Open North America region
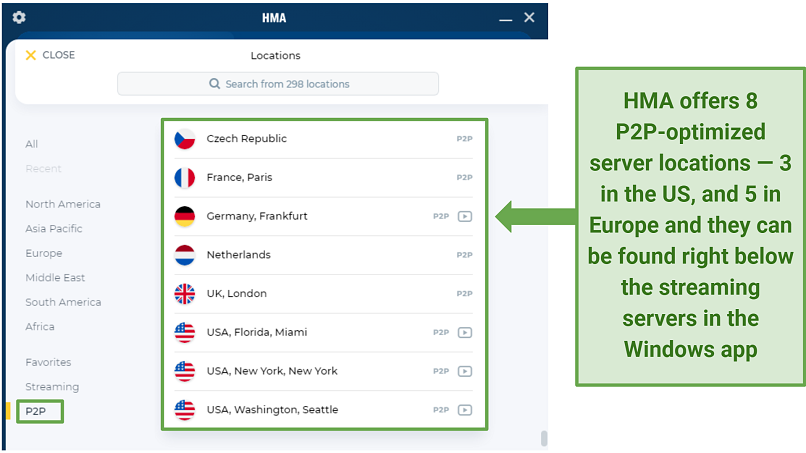 pyautogui.click(x=63, y=204)
